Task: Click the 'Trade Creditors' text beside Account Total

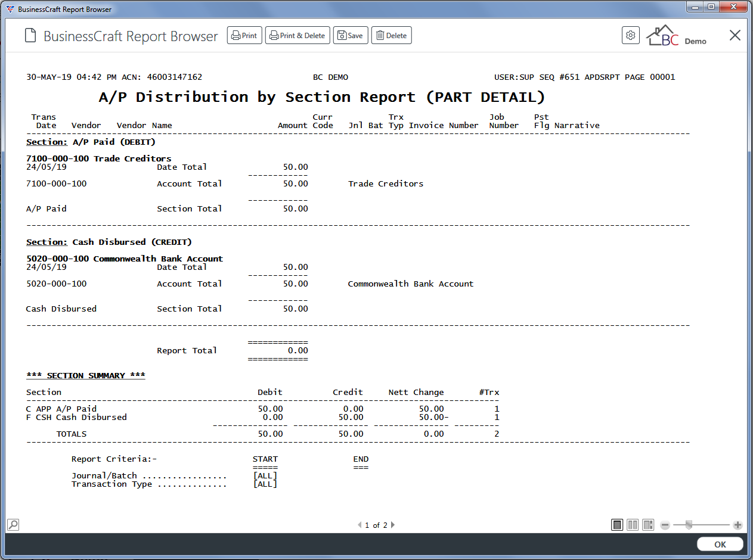Action: tap(386, 183)
